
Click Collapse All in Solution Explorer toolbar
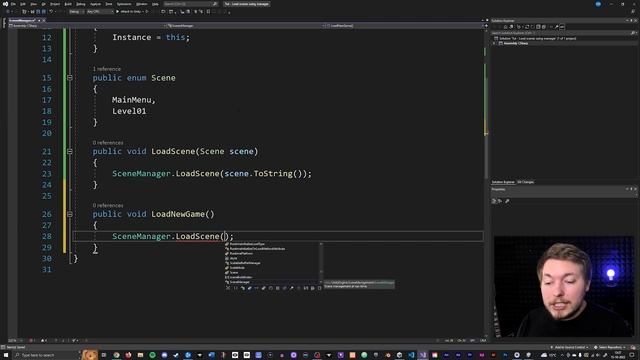click(538, 27)
